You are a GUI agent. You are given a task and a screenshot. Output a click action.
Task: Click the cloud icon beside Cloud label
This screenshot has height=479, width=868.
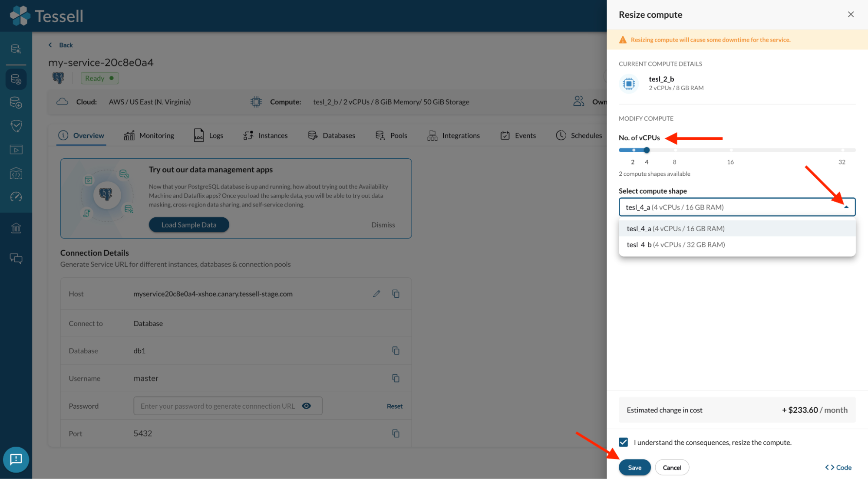[63, 102]
